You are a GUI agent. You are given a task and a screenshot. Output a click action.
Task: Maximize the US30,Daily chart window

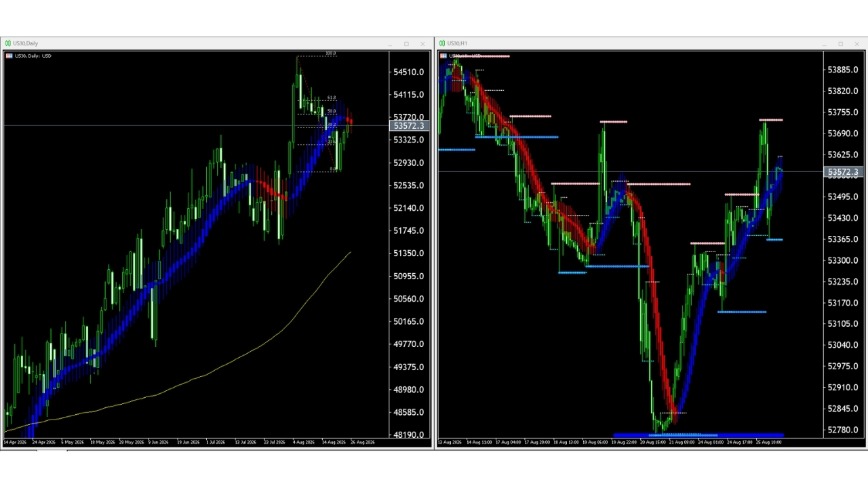(x=407, y=44)
